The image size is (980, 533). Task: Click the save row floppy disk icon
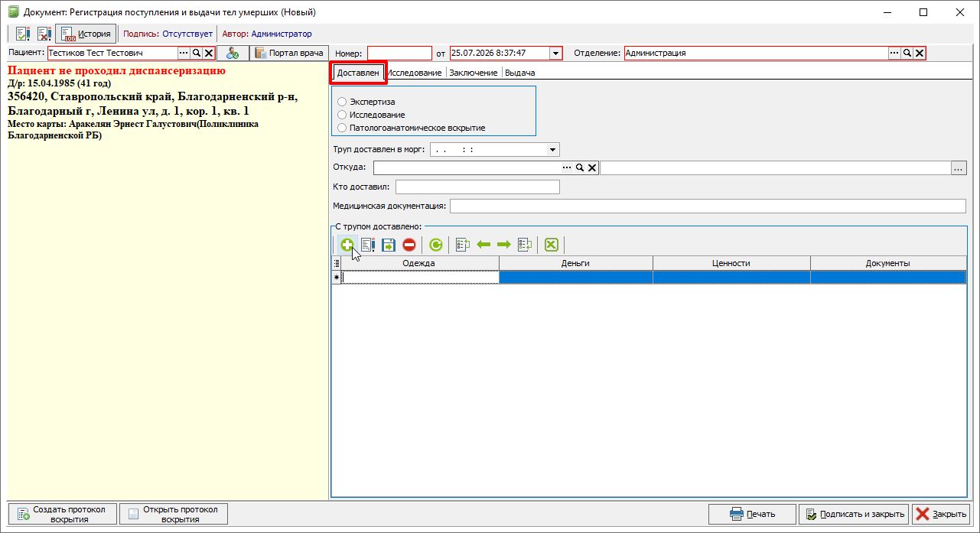coord(389,245)
